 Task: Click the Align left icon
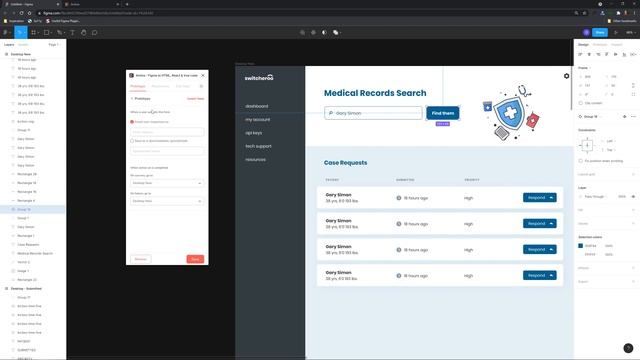click(580, 54)
